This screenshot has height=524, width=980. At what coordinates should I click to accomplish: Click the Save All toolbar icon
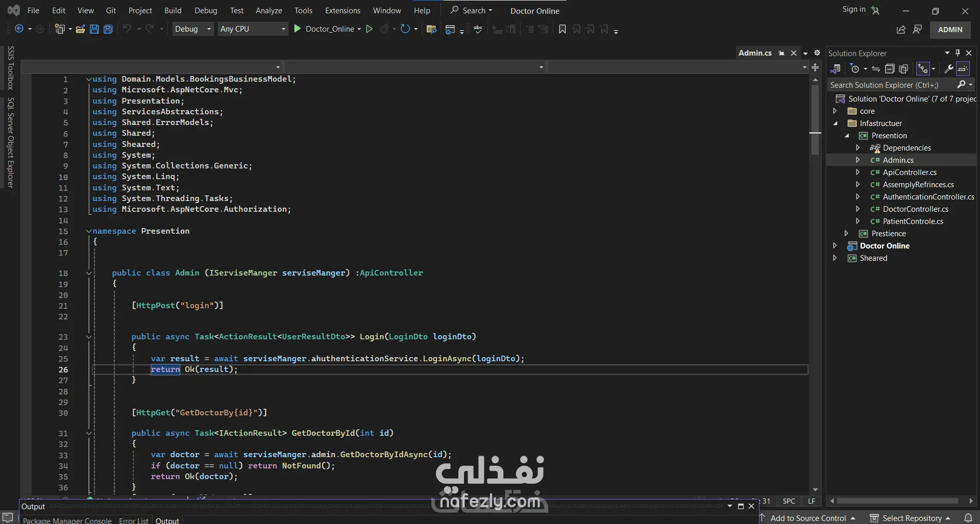click(x=108, y=29)
